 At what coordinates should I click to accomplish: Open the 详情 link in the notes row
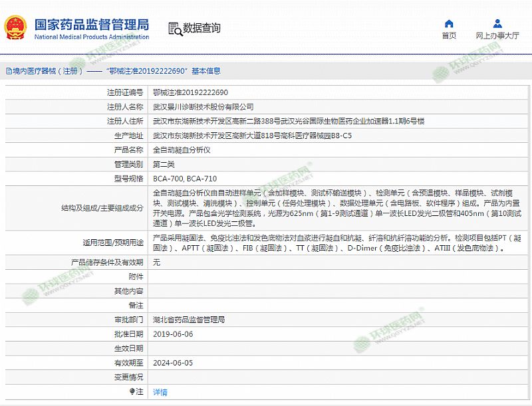click(x=160, y=392)
